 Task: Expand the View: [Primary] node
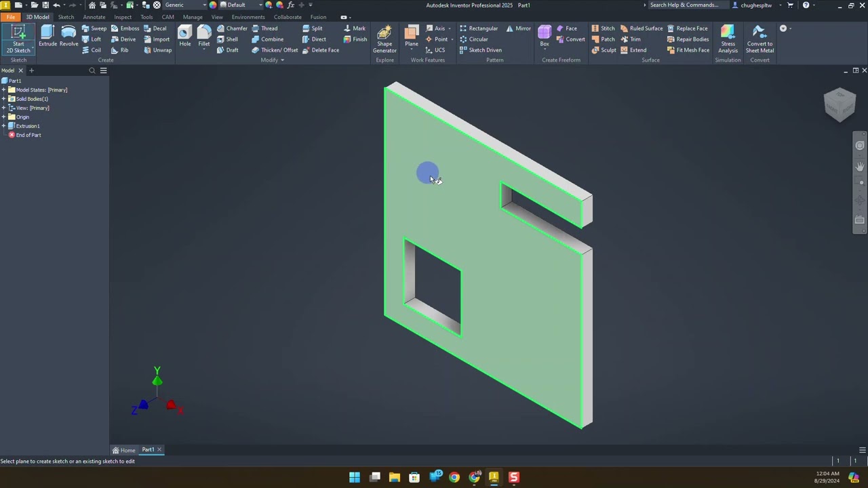point(3,108)
